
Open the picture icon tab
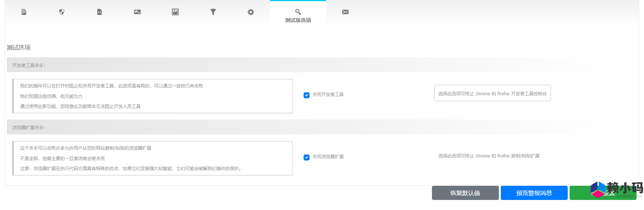[175, 12]
